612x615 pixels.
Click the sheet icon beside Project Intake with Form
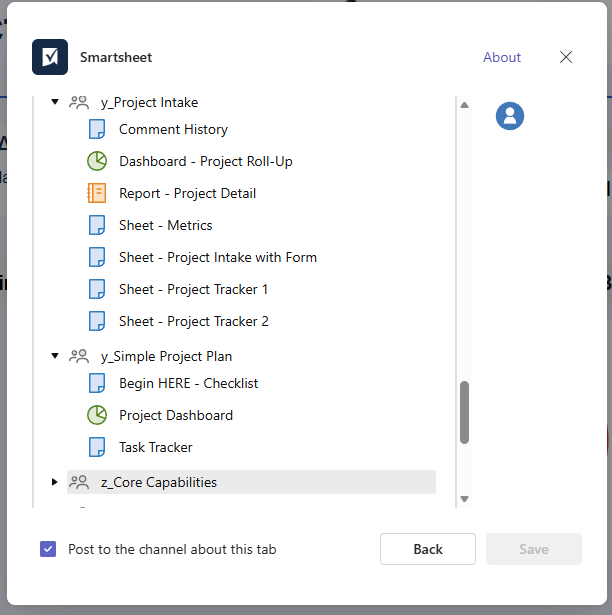(x=97, y=257)
